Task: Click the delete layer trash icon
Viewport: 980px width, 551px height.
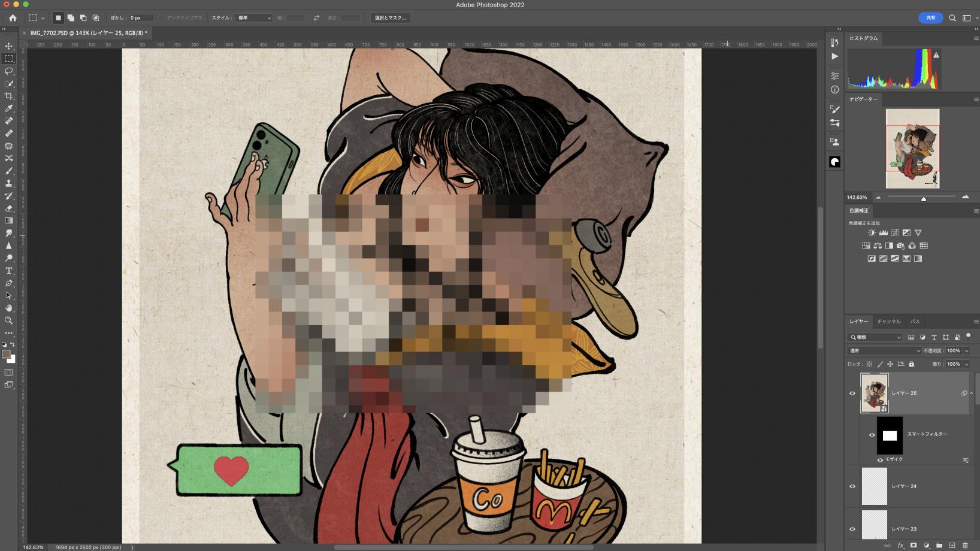Action: (965, 545)
